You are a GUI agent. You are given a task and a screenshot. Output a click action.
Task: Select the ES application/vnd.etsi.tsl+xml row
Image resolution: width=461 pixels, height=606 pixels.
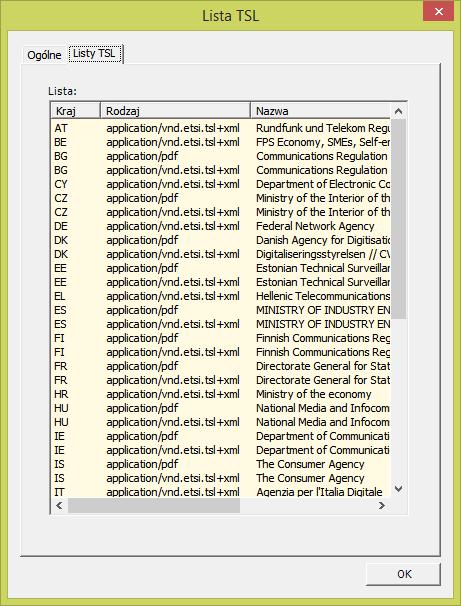coord(221,324)
